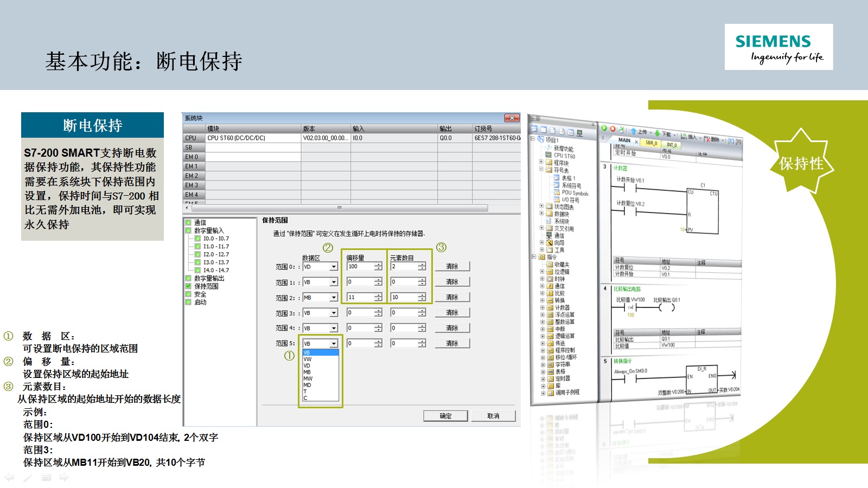Click the 确定 confirm button

tap(445, 416)
